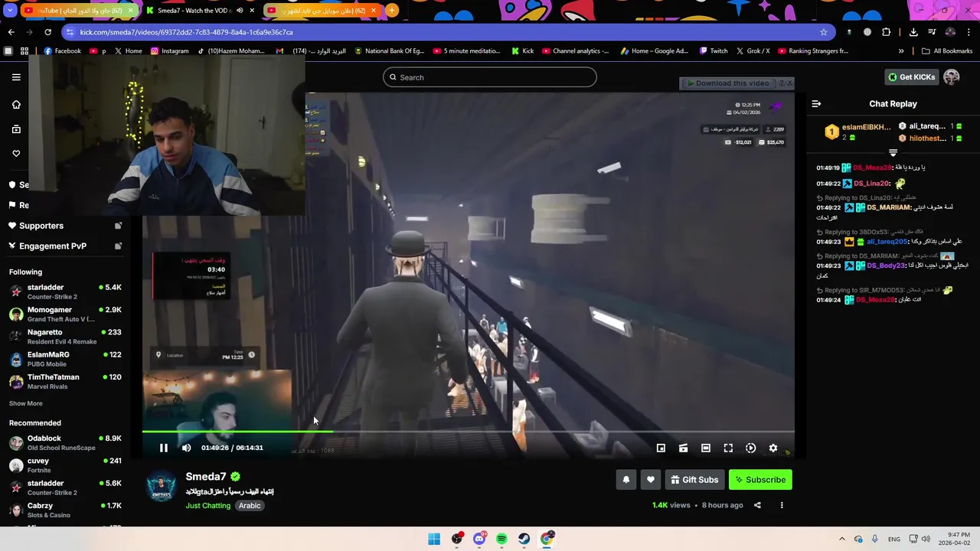Select the Arabic language tag
Image resolution: width=980 pixels, height=551 pixels.
(250, 506)
